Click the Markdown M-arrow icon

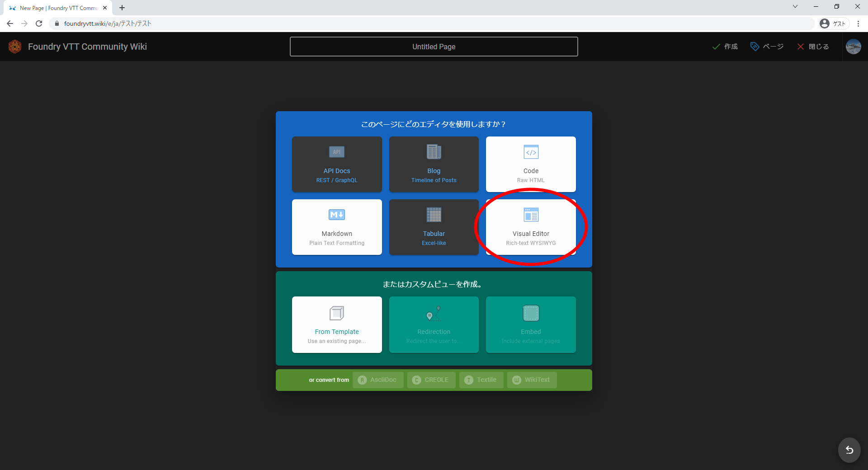pyautogui.click(x=337, y=215)
